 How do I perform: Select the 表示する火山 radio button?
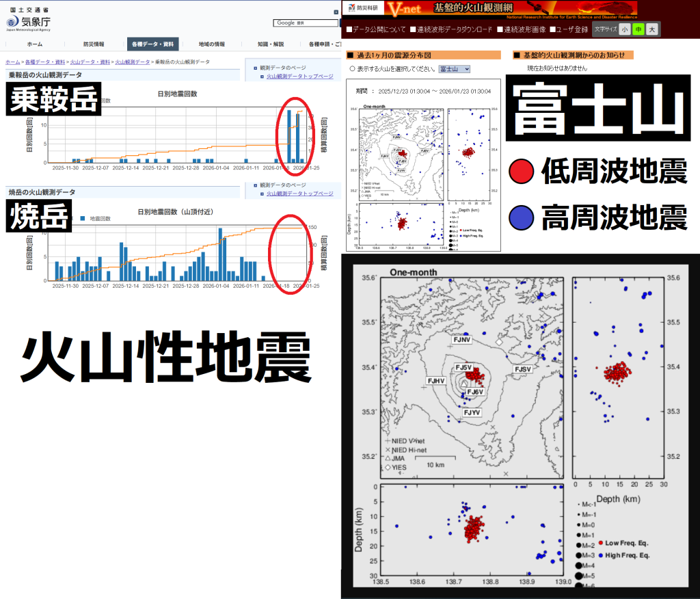352,69
